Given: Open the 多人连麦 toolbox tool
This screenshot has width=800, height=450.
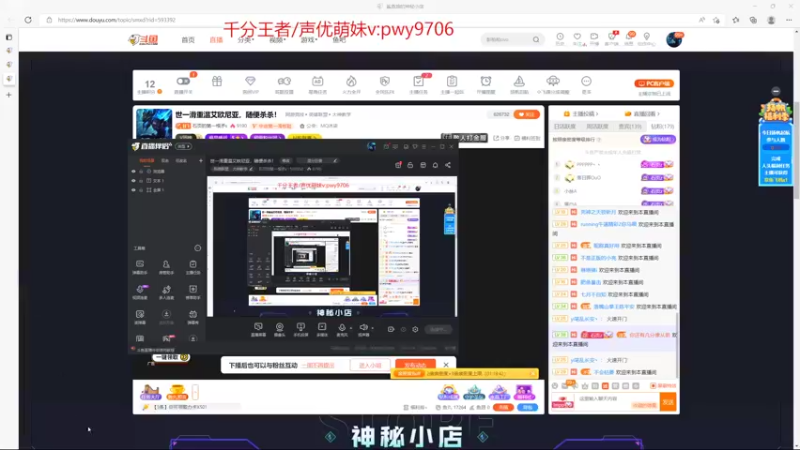Looking at the screenshot, I should 166,292.
